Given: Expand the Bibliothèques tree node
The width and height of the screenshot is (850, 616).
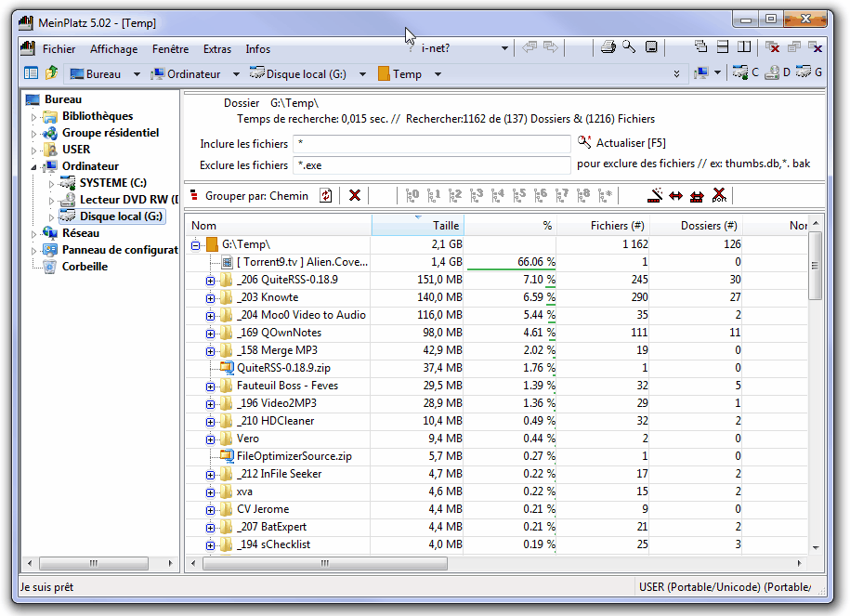Looking at the screenshot, I should pyautogui.click(x=33, y=116).
